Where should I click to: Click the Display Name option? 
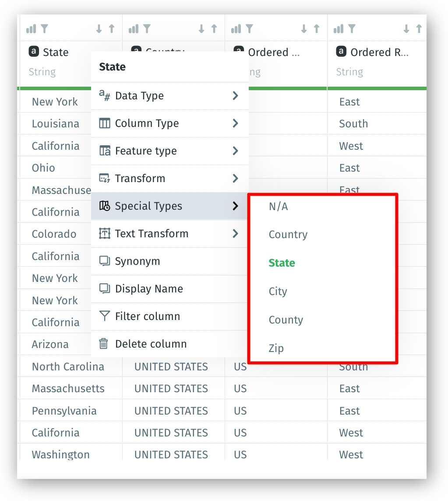pos(149,289)
